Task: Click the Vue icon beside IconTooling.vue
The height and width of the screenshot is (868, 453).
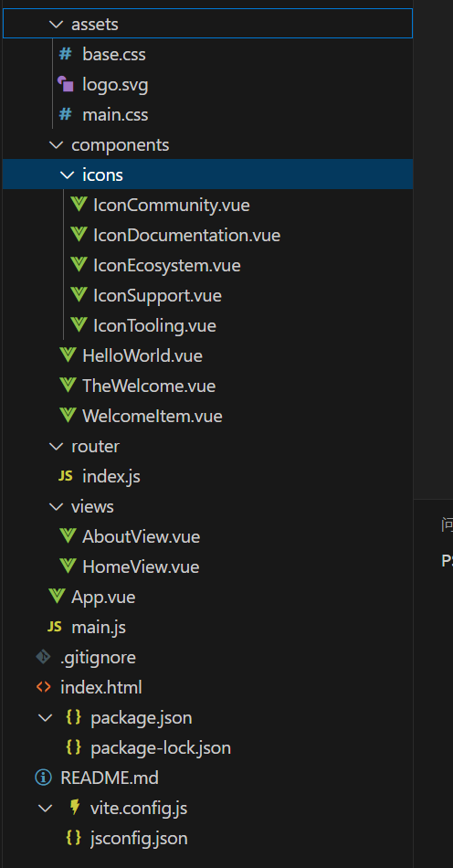Action: (79, 325)
